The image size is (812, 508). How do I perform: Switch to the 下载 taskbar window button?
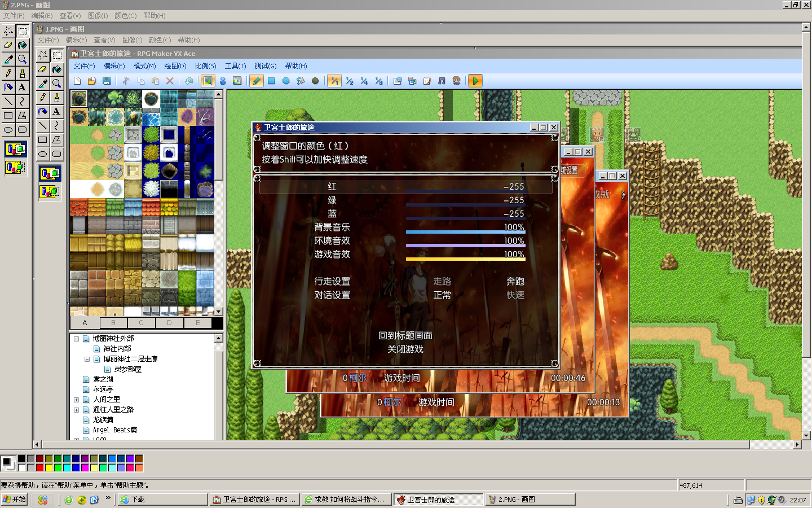[x=163, y=500]
